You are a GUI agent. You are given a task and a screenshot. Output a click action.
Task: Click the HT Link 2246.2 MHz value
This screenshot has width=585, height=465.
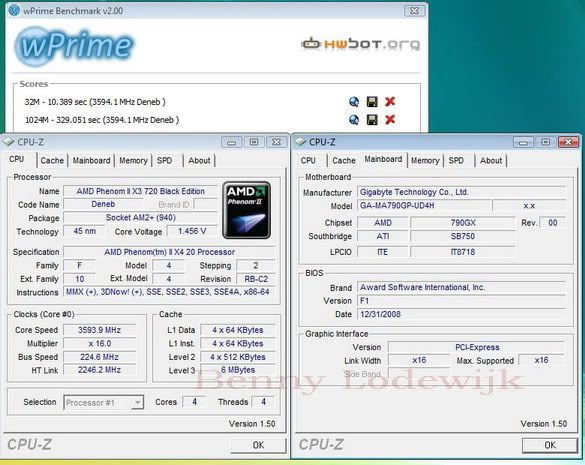pyautogui.click(x=99, y=370)
